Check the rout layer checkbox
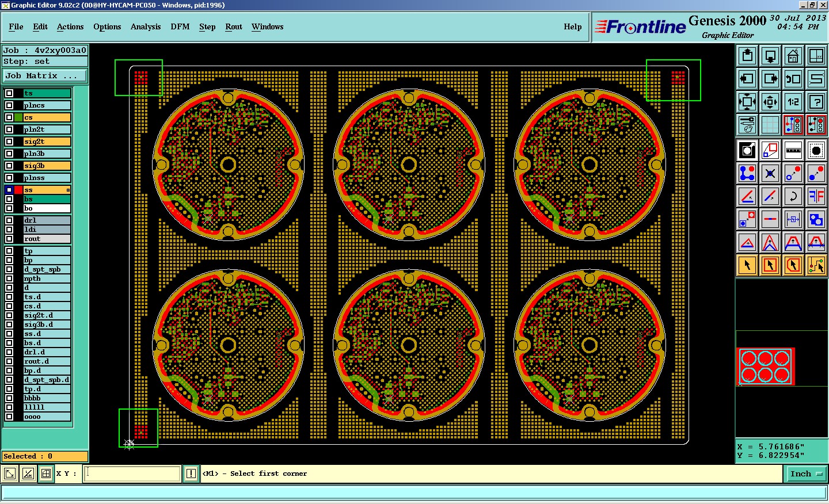The image size is (829, 504). [x=9, y=239]
